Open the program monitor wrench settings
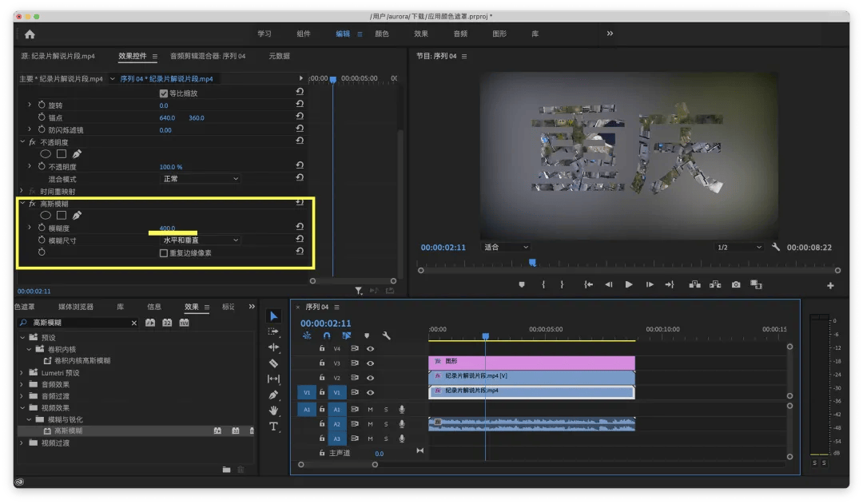863x504 pixels. click(x=775, y=247)
